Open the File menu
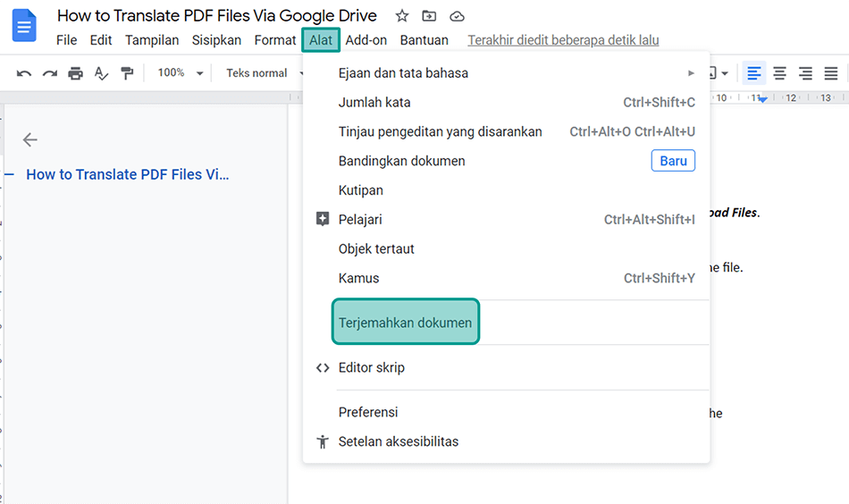 [x=67, y=40]
